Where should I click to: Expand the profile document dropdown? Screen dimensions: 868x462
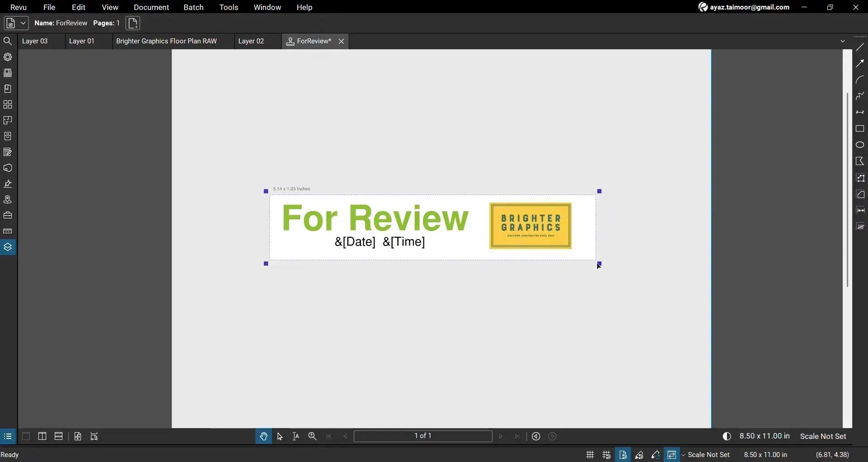tap(16, 23)
